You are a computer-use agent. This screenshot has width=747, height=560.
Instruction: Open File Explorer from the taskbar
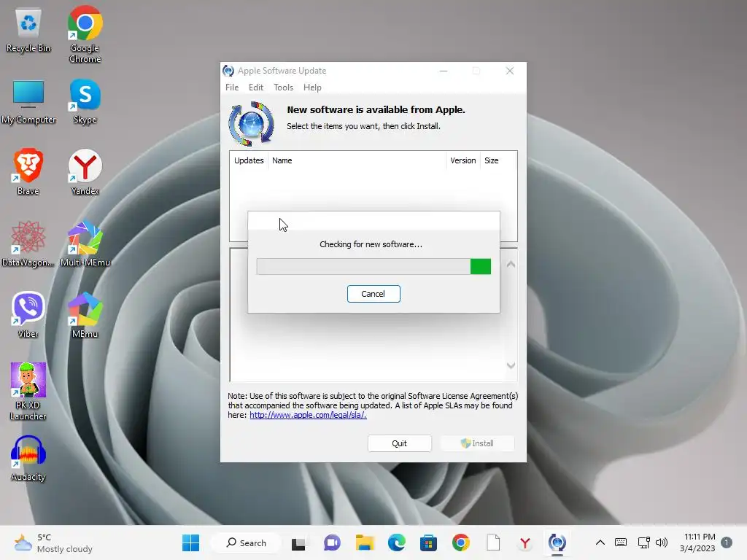pyautogui.click(x=365, y=542)
